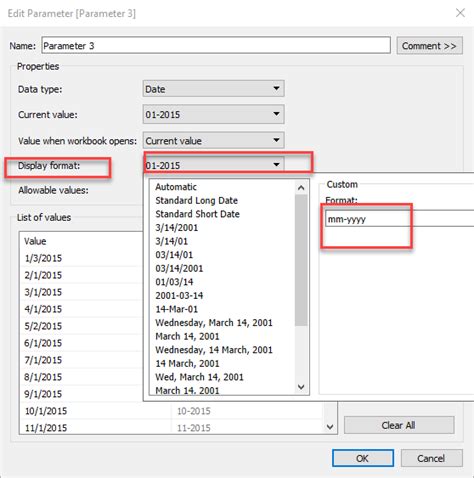
Task: Click the Comment >> button
Action: point(429,46)
